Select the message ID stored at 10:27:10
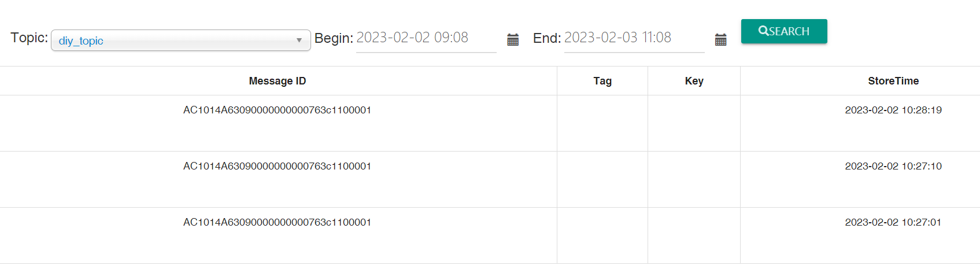Image resolution: width=980 pixels, height=280 pixels. (277, 166)
